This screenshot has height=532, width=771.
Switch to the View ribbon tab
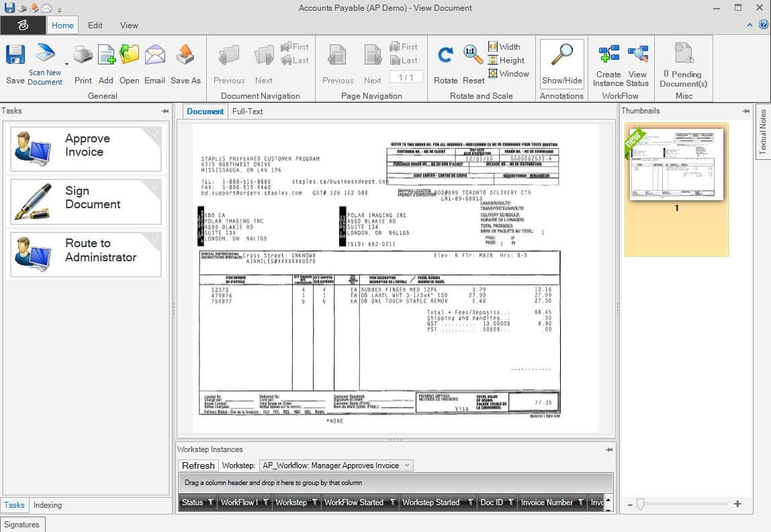tap(129, 25)
